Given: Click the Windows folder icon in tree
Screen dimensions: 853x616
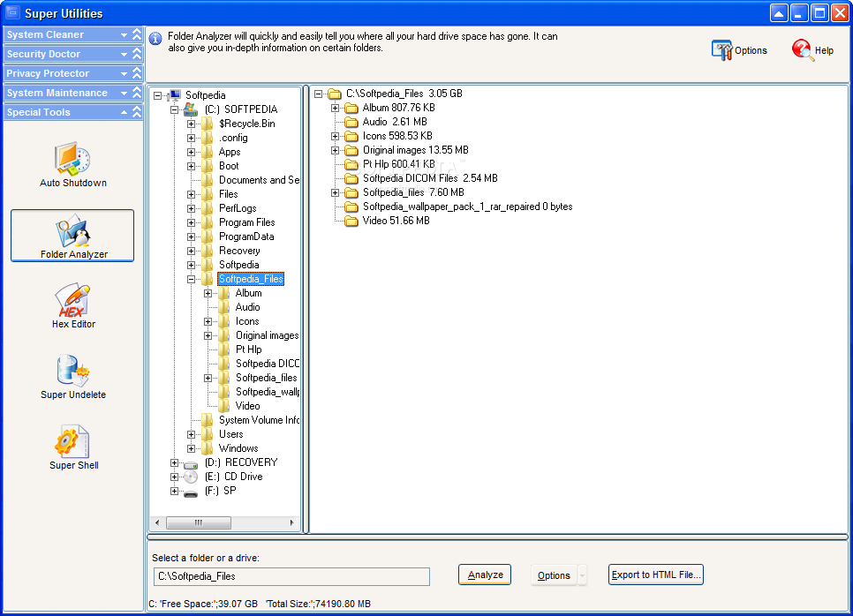Looking at the screenshot, I should coord(208,448).
